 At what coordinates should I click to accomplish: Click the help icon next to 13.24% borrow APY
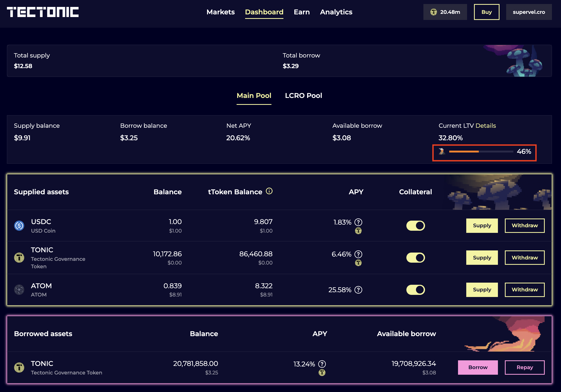pos(322,364)
